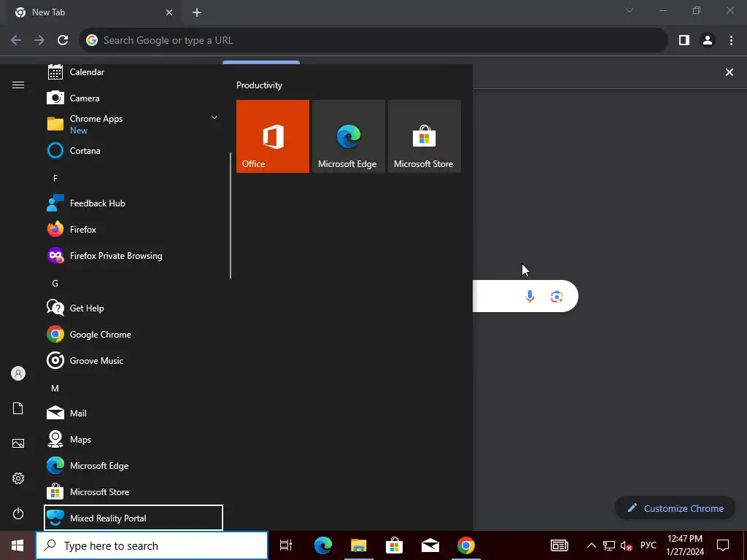Click the Productivity group heading
The image size is (747, 560).
pos(259,85)
